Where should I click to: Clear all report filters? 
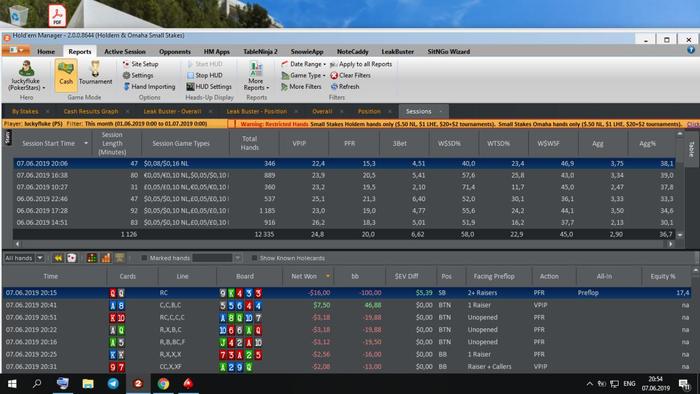point(350,75)
